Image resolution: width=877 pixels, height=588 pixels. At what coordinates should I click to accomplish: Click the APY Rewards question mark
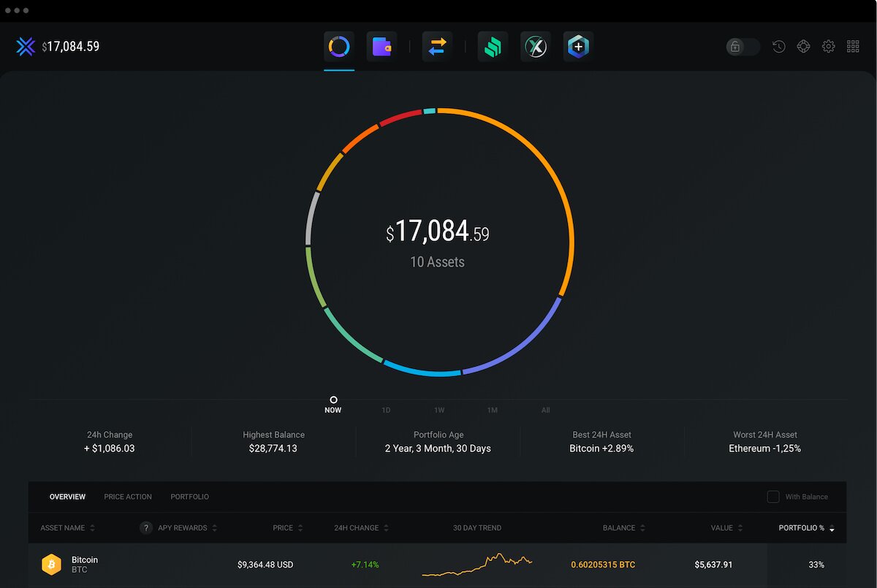click(x=145, y=527)
